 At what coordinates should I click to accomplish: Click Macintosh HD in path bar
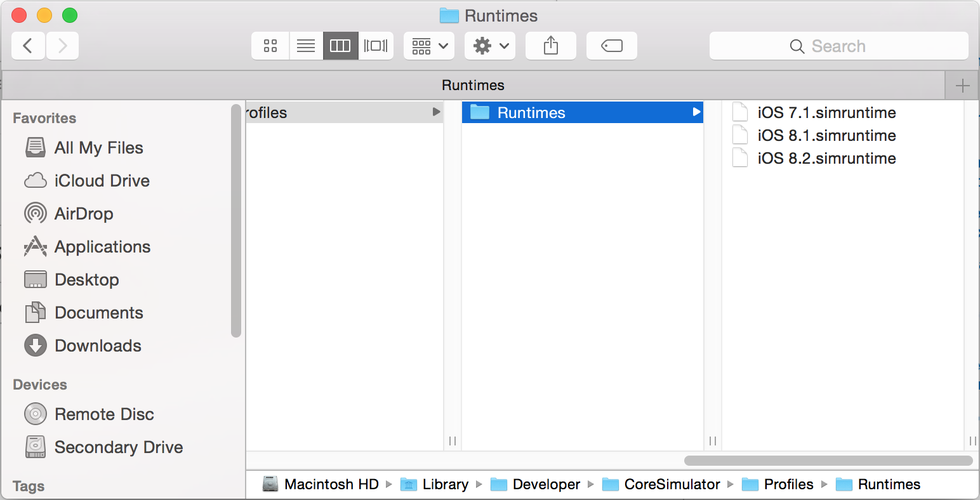pos(321,485)
